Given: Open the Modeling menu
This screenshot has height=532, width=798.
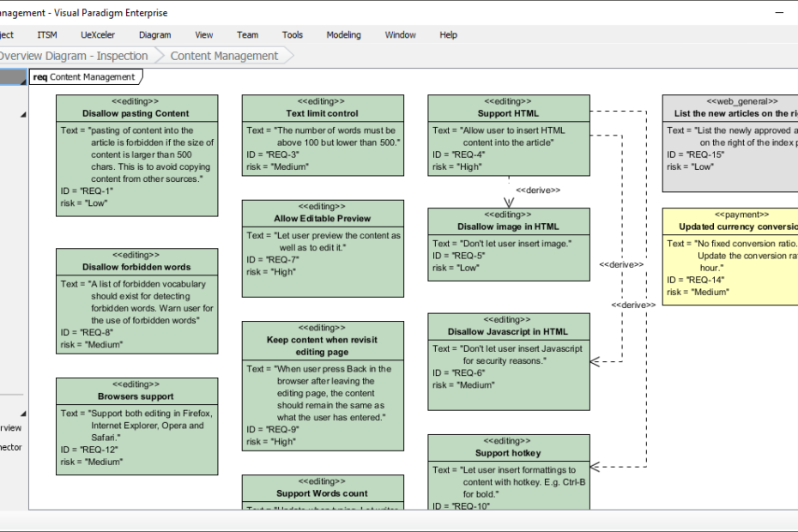Looking at the screenshot, I should tap(343, 35).
